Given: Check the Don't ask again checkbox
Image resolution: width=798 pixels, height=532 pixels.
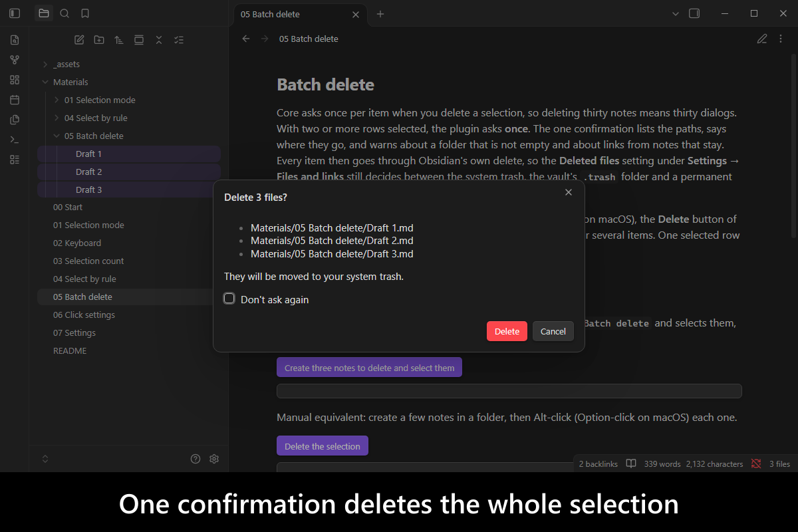Looking at the screenshot, I should click(x=229, y=299).
